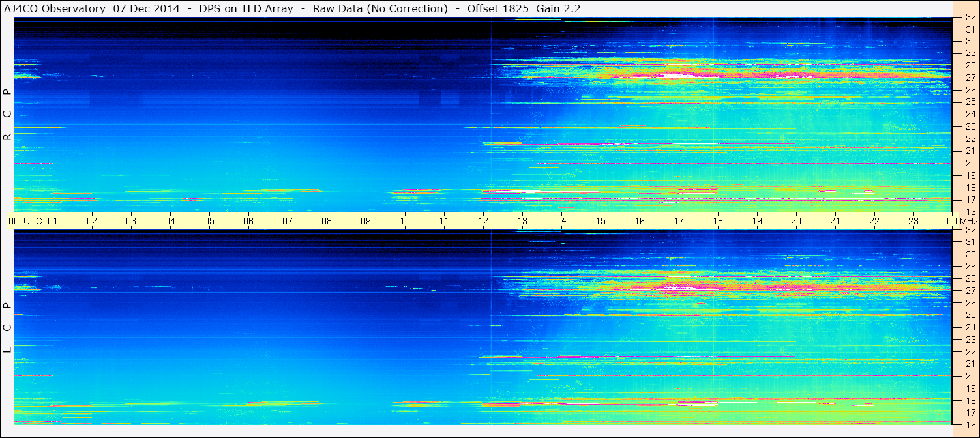
Task: Pick the 23 hour marker on the time axis
Action: 913,221
